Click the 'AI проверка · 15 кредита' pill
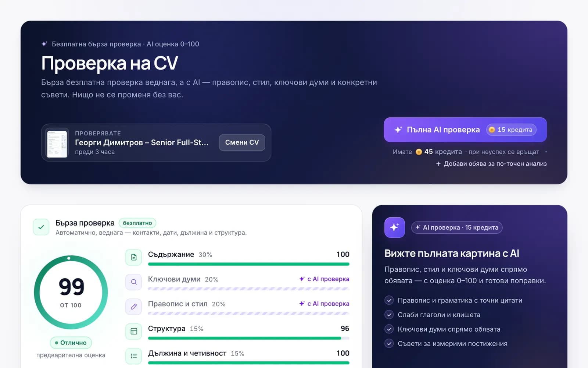This screenshot has height=368, width=588. pyautogui.click(x=457, y=227)
